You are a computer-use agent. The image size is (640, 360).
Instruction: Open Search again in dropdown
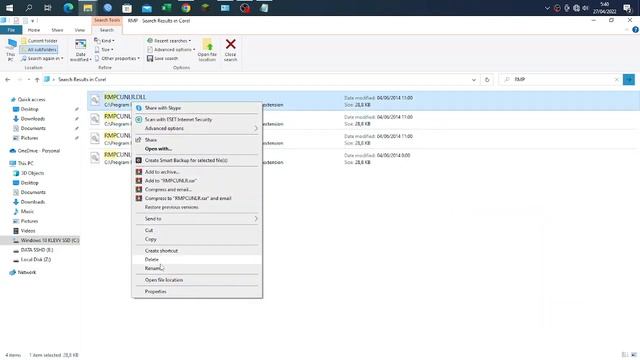click(42, 59)
